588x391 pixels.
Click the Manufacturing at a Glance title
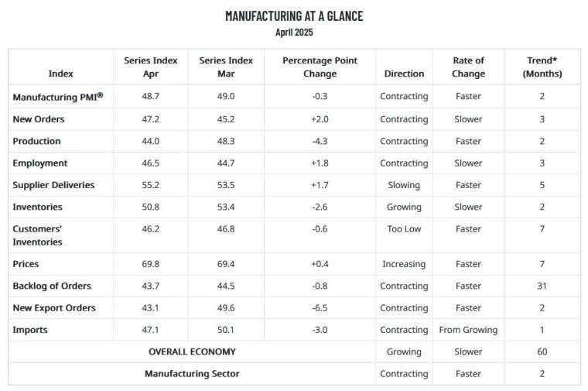[294, 16]
